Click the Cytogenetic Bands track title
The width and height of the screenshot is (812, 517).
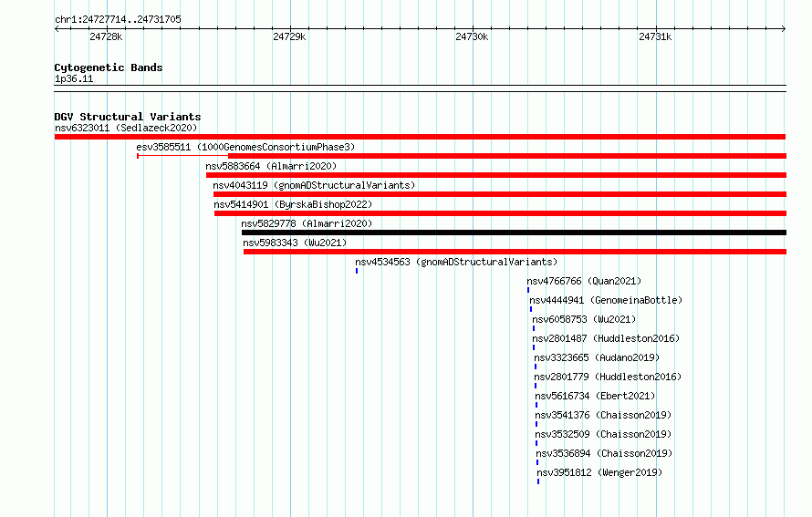pos(109,67)
